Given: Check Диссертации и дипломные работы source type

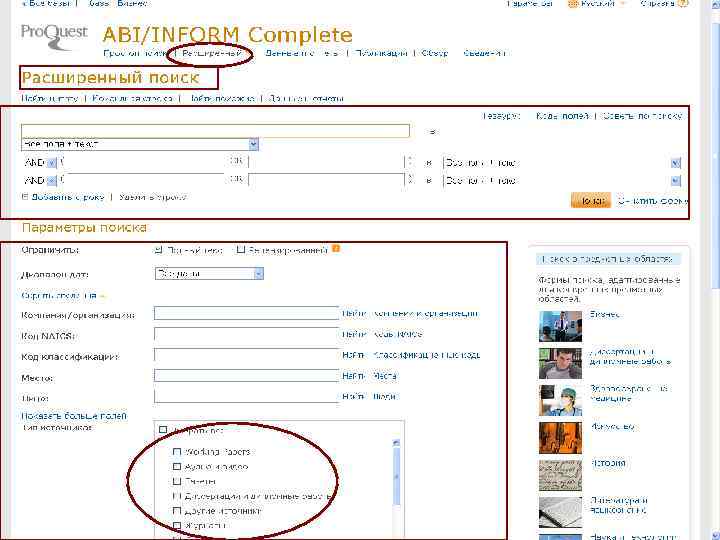Looking at the screenshot, I should (x=177, y=496).
